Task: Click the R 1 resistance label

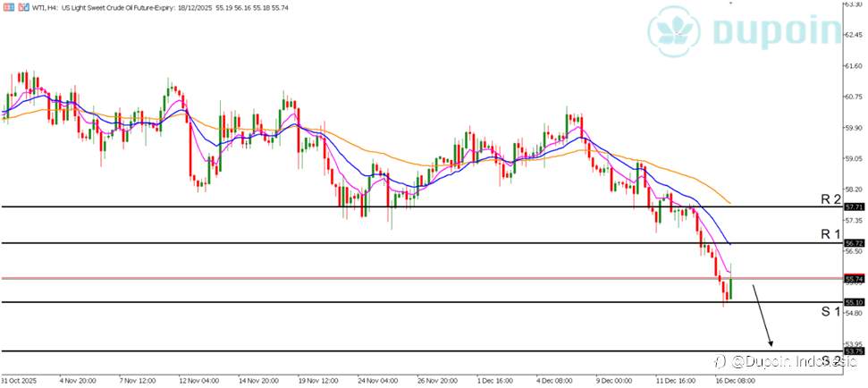Action: click(x=831, y=235)
